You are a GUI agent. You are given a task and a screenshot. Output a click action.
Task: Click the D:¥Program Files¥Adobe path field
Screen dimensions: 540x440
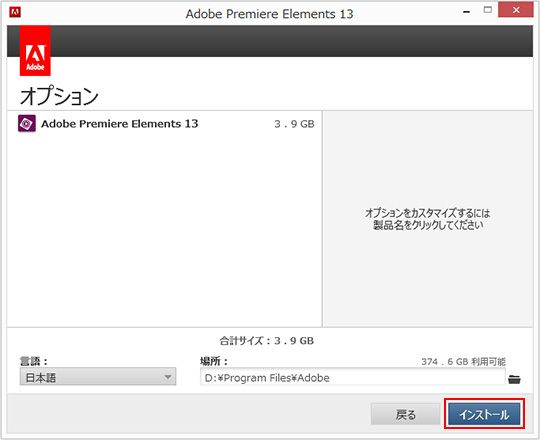coord(352,377)
